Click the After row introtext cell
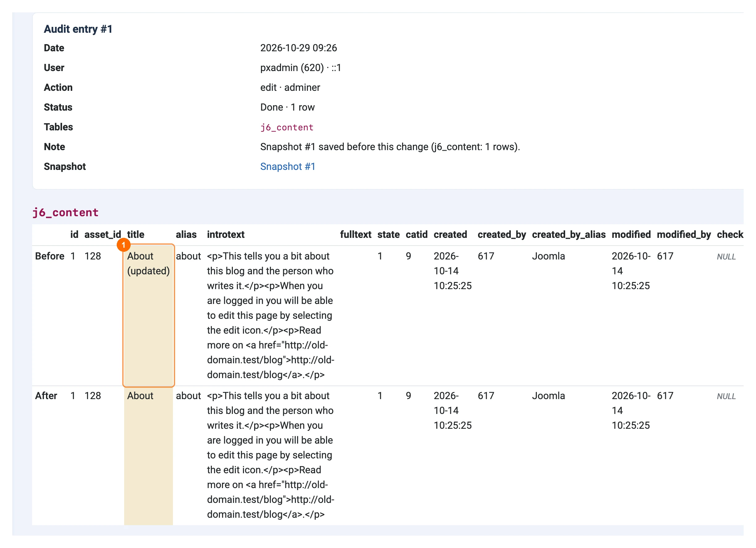756x548 pixels. tap(270, 455)
